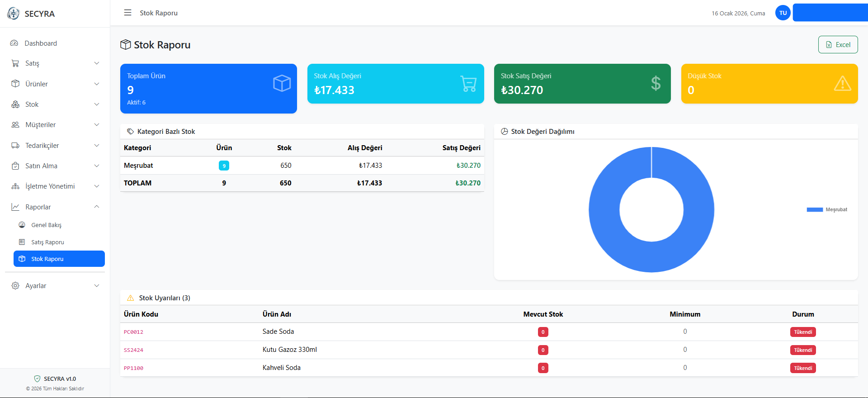Collapse the Raporlar section chevron
868x398 pixels.
click(x=96, y=207)
